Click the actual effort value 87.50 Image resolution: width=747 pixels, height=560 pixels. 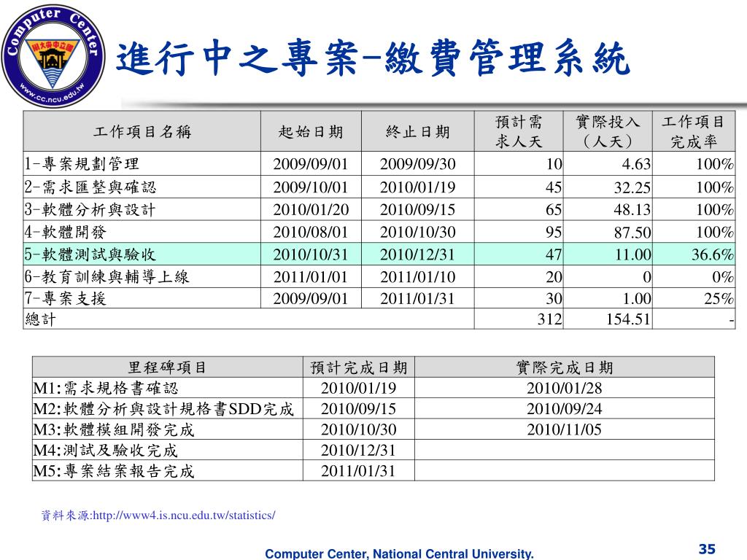click(x=632, y=233)
